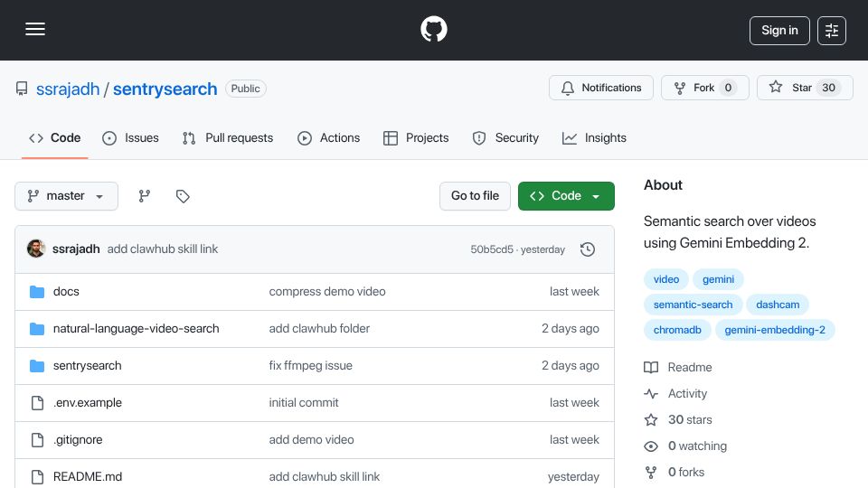
Task: Open commit 50b5cd5
Action: (x=492, y=249)
